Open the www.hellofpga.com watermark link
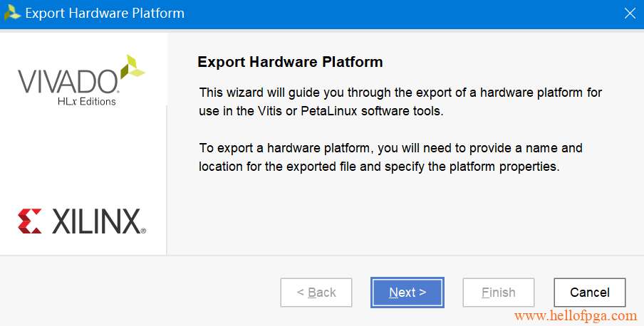644x326 pixels. click(576, 316)
